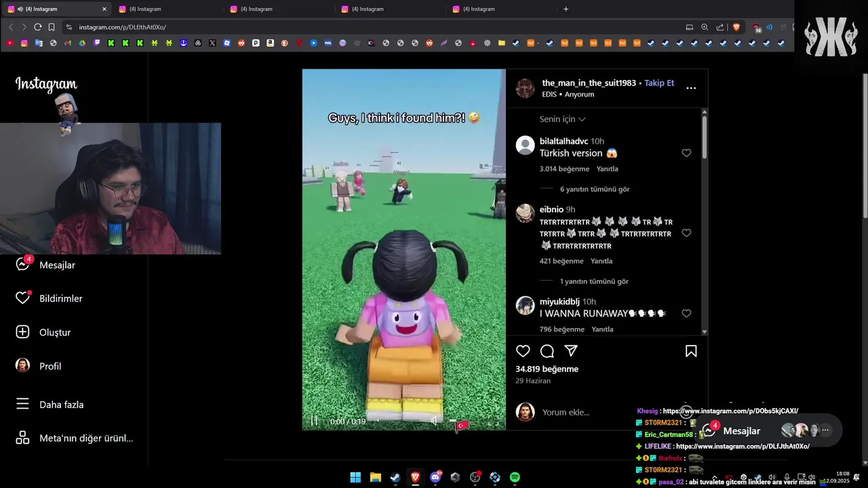The height and width of the screenshot is (488, 868).
Task: Switch to the second Instagram tab
Action: pos(167,9)
